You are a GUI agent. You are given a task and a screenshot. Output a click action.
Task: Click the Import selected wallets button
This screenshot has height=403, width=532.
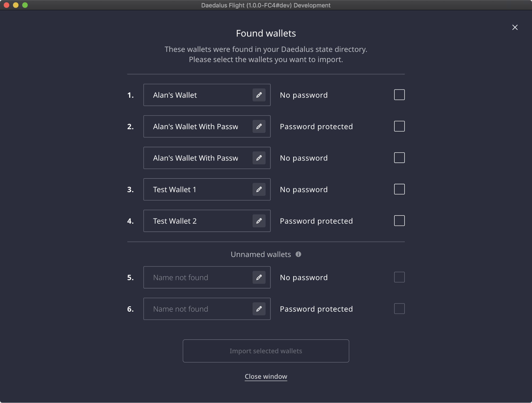pyautogui.click(x=266, y=351)
